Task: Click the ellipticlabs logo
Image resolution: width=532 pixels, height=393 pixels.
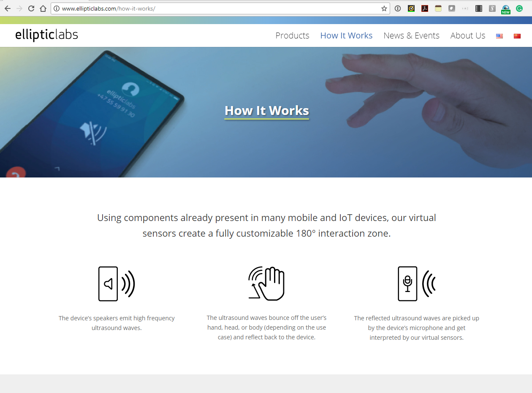Action: pos(46,35)
